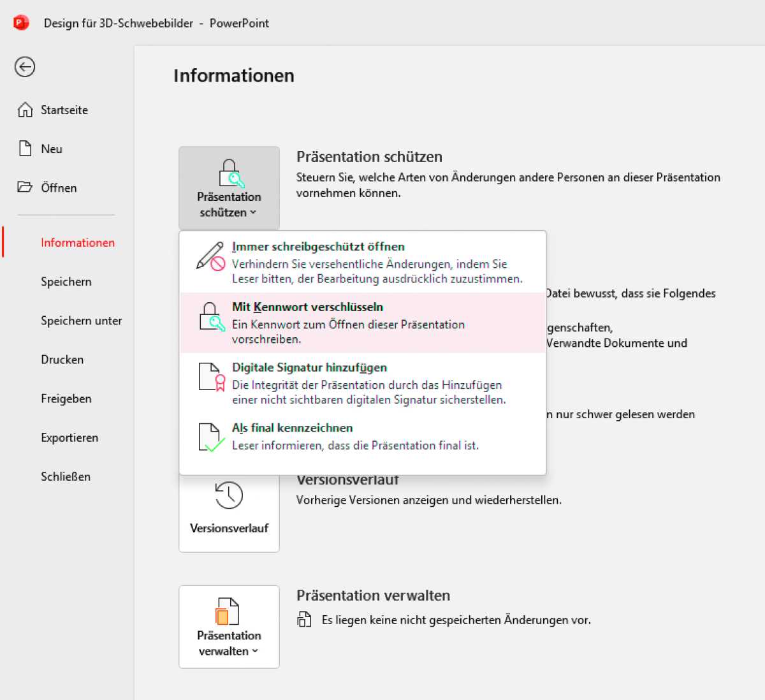765x700 pixels.
Task: Click the padlock icon beside Mit Kennwort verschlüsseln
Action: [210, 316]
